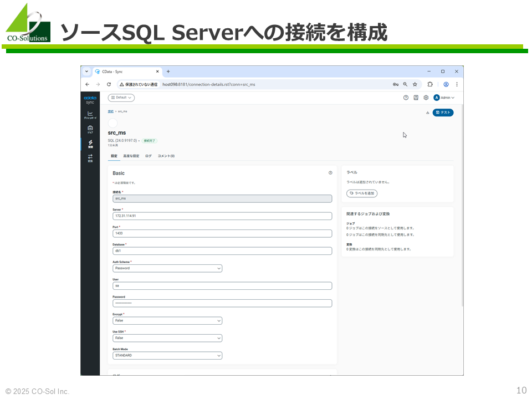Bookmark the page with the star icon
Viewport: 532px width, 399px height.
[415, 84]
